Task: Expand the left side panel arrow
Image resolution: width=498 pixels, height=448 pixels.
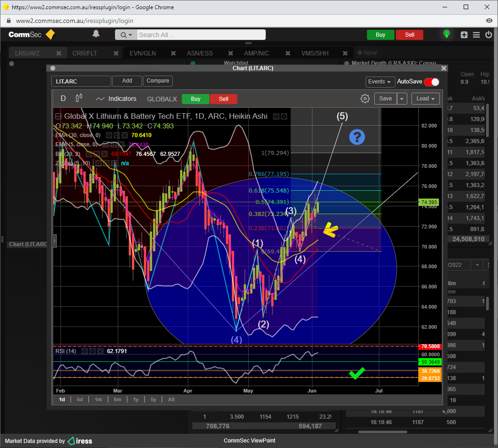Action: pyautogui.click(x=54, y=241)
